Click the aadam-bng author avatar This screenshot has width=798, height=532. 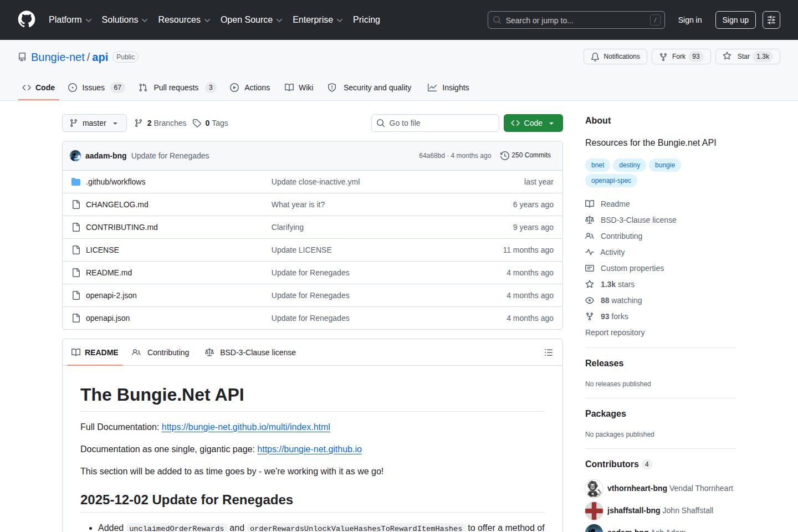[x=75, y=156]
